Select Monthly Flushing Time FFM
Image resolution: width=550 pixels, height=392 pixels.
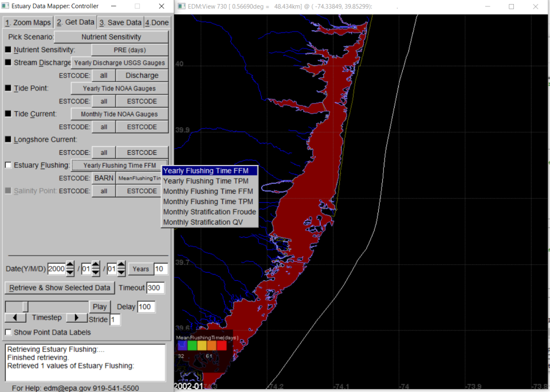(210, 191)
